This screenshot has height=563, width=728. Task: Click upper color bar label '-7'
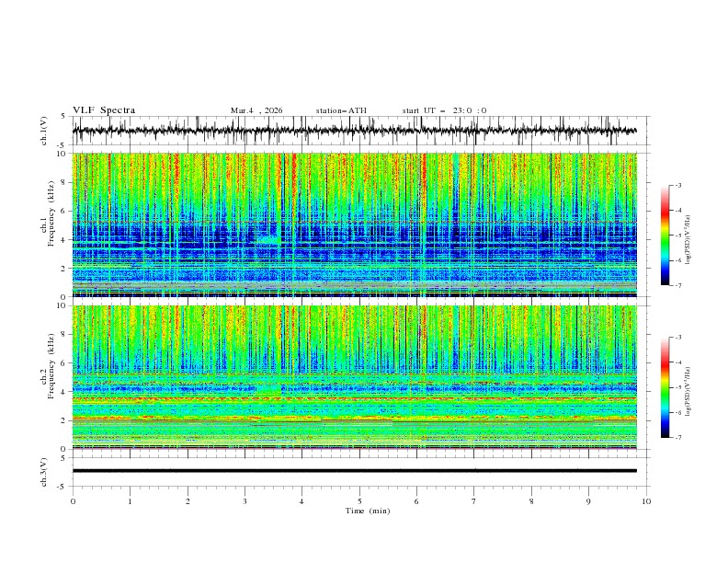pyautogui.click(x=677, y=285)
